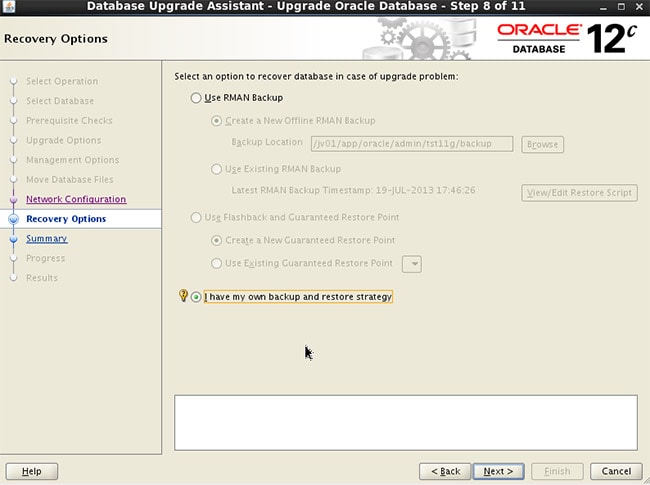Image resolution: width=650 pixels, height=485 pixels.
Task: Click the View/Edit Restore Script button
Action: [x=579, y=193]
